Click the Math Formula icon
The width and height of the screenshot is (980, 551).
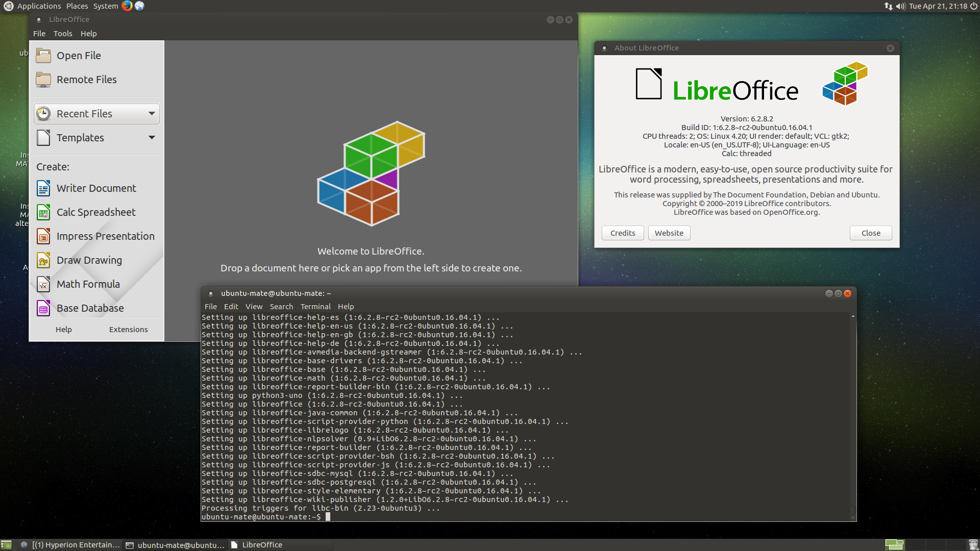tap(43, 284)
